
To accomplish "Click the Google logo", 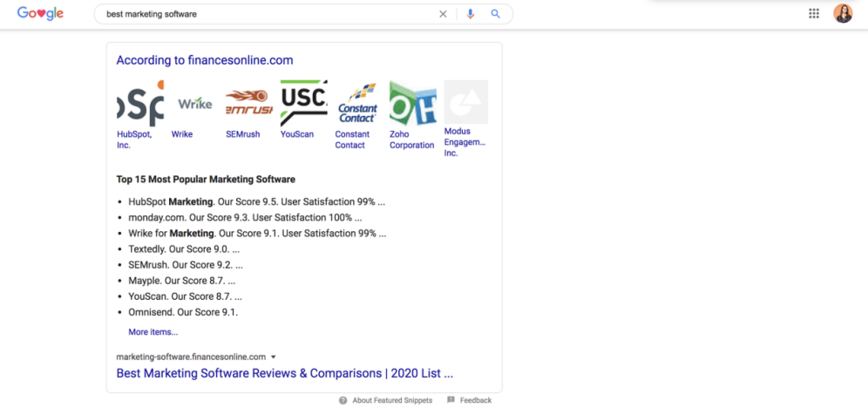I will pos(40,14).
